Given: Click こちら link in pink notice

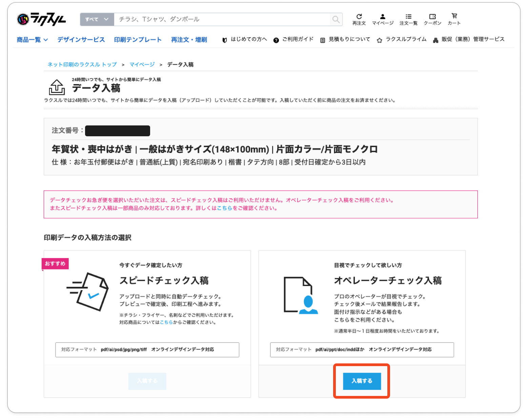Looking at the screenshot, I should click(224, 208).
